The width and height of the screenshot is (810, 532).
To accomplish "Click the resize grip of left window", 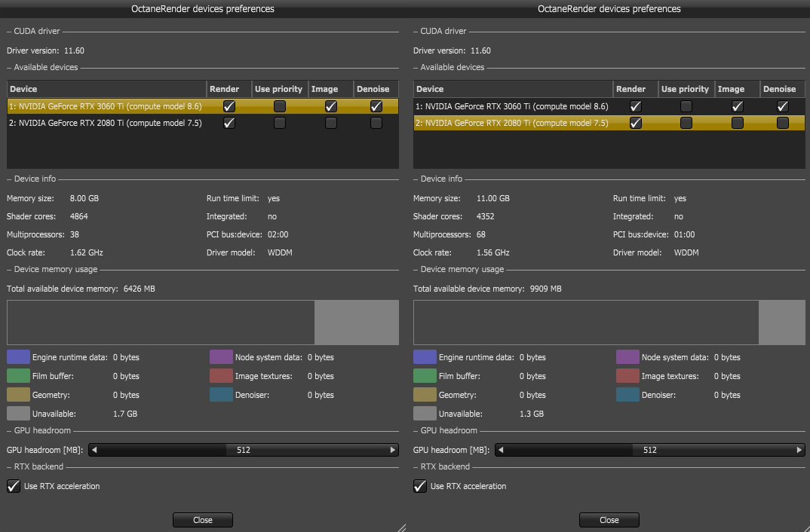I will (x=401, y=527).
